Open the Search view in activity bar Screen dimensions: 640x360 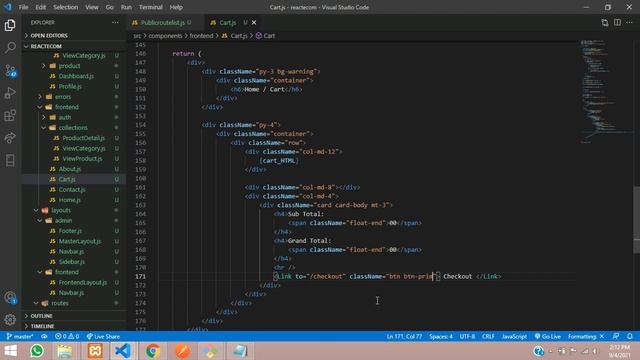[10, 47]
